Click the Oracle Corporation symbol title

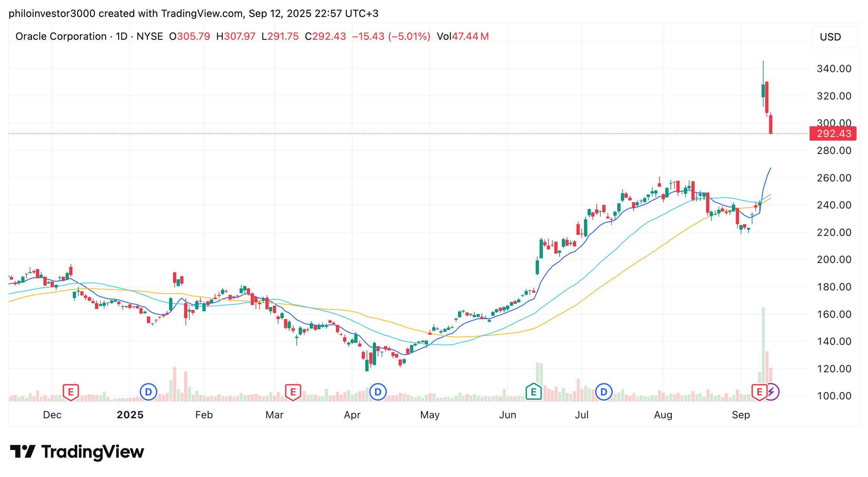(61, 36)
